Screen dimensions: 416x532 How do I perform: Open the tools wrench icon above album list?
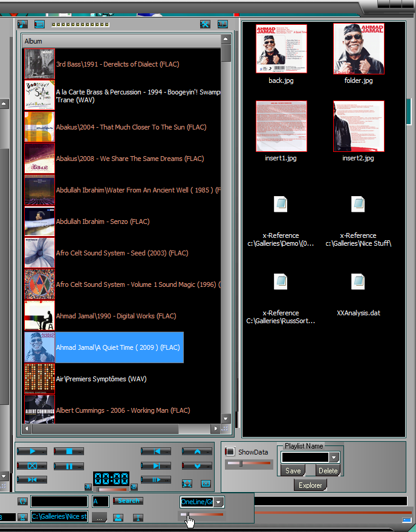click(x=205, y=24)
